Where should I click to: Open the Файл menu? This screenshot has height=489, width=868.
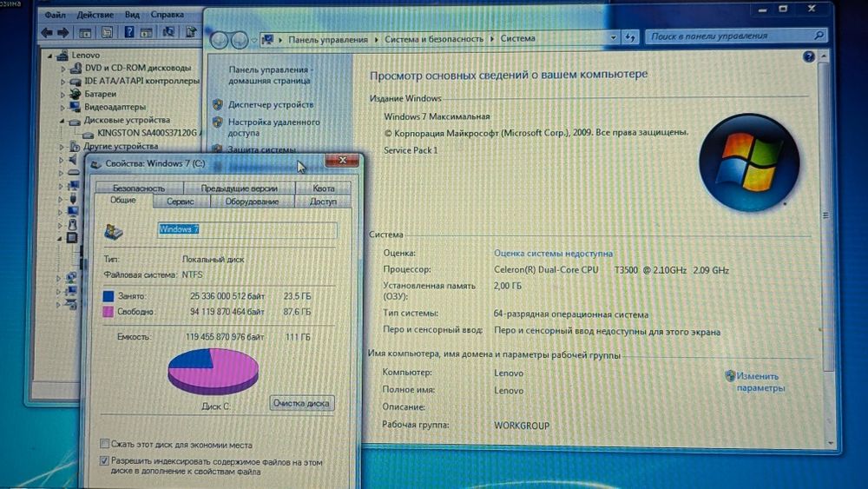pyautogui.click(x=56, y=15)
